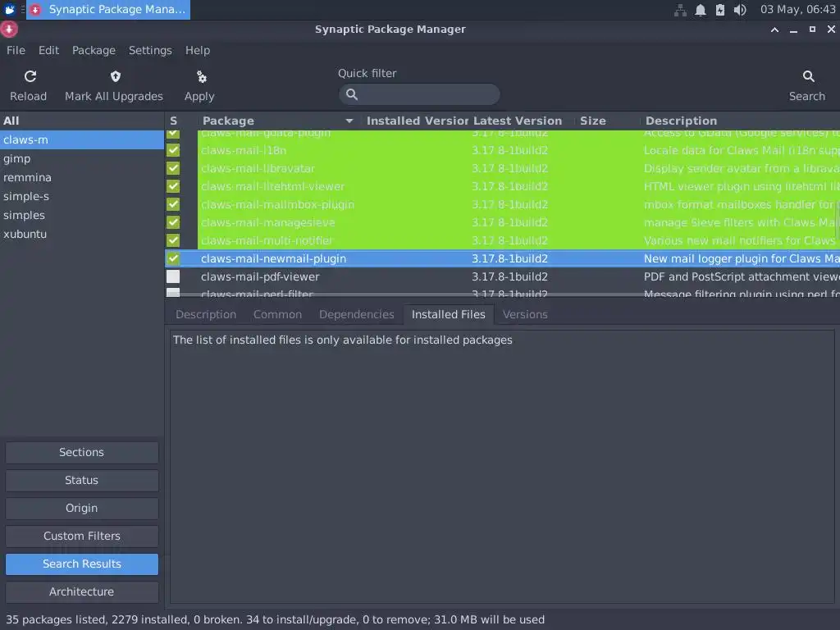Select the 'All' search history entry
Viewport: 840px width, 630px height.
(x=81, y=121)
